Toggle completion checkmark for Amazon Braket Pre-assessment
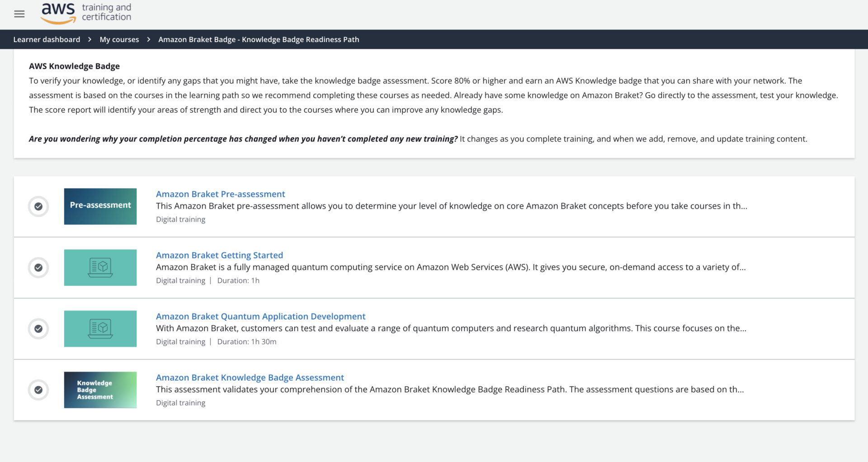The height and width of the screenshot is (462, 868). pyautogui.click(x=38, y=206)
